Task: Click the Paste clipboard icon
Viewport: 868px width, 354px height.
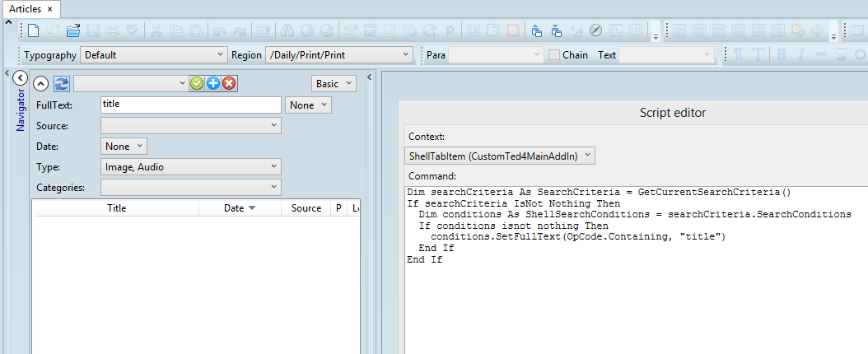Action: tap(196, 30)
